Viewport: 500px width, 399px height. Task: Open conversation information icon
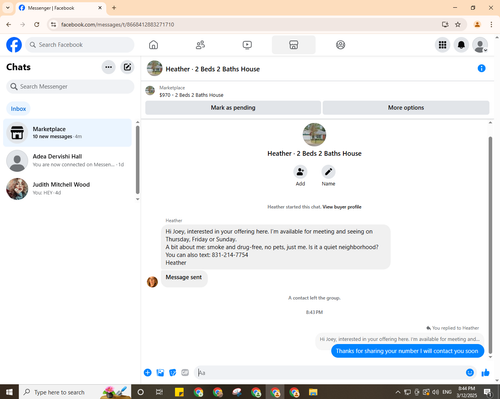481,68
